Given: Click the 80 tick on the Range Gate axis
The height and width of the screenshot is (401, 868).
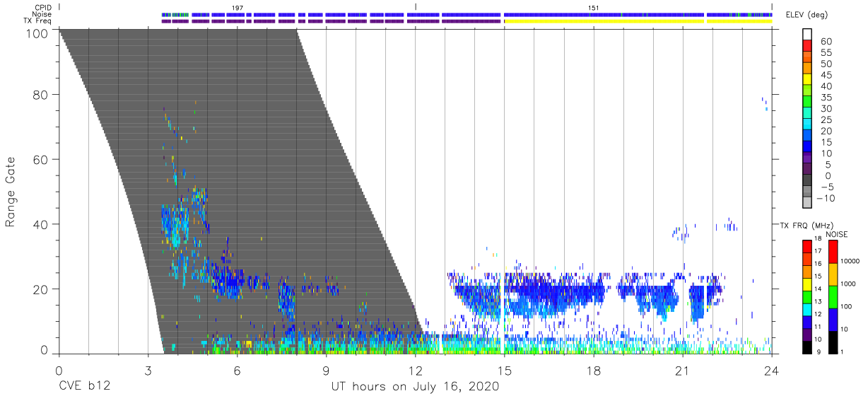Looking at the screenshot, I should [x=41, y=94].
